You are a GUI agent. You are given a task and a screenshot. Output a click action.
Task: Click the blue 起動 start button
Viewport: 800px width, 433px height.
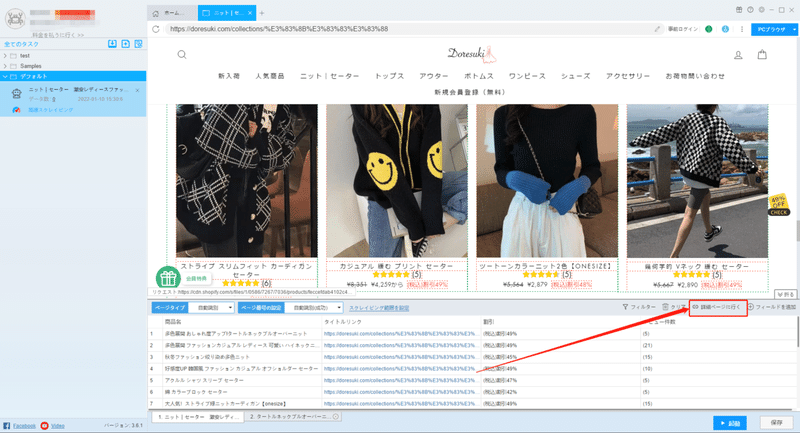click(x=730, y=423)
